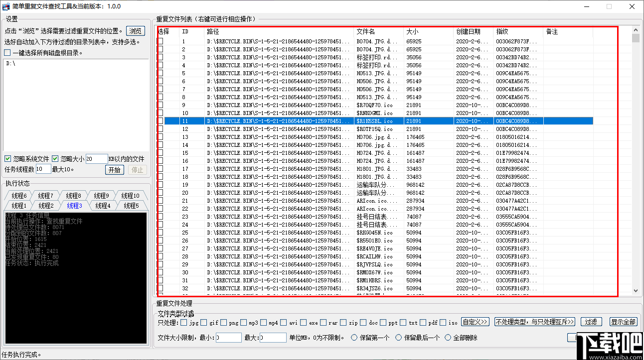Click the ignore size KB input field
This screenshot has height=360, width=644.
(97, 159)
